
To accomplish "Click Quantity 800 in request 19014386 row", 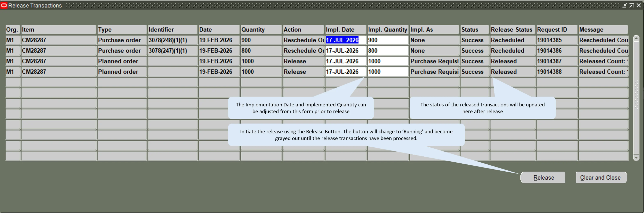I will [261, 50].
